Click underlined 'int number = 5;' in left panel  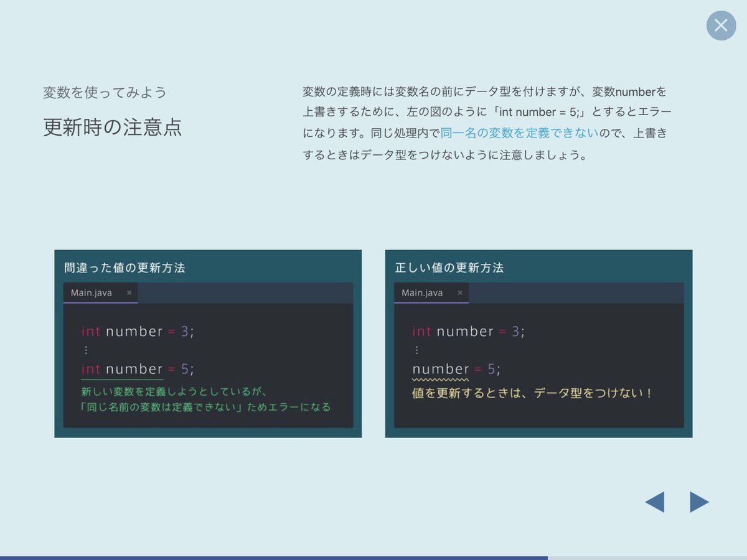(x=138, y=369)
